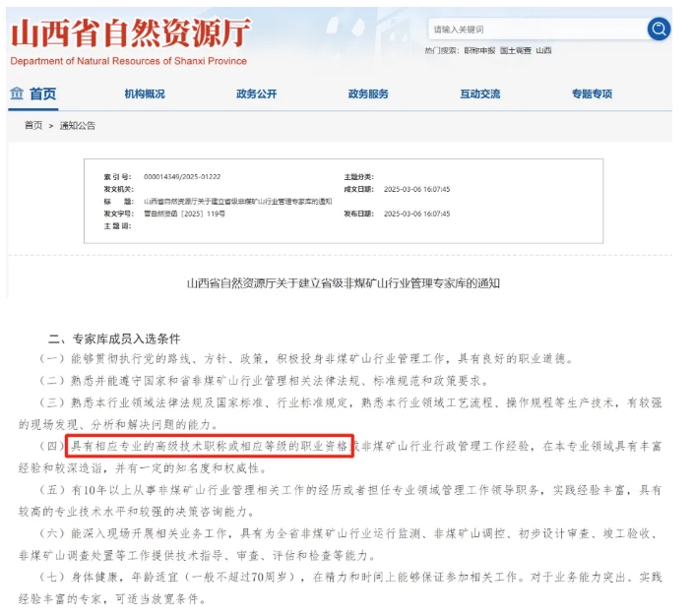Click the 首页 breadcrumb link
This screenshot has width=693, height=616.
(x=33, y=125)
